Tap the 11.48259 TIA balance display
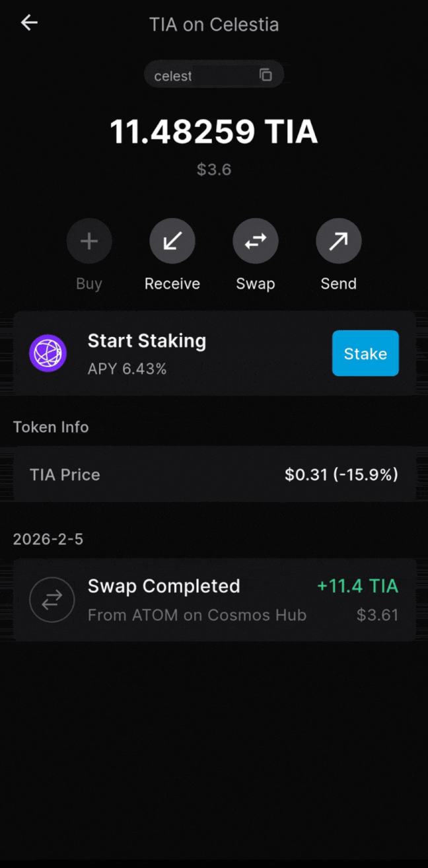 (x=214, y=131)
